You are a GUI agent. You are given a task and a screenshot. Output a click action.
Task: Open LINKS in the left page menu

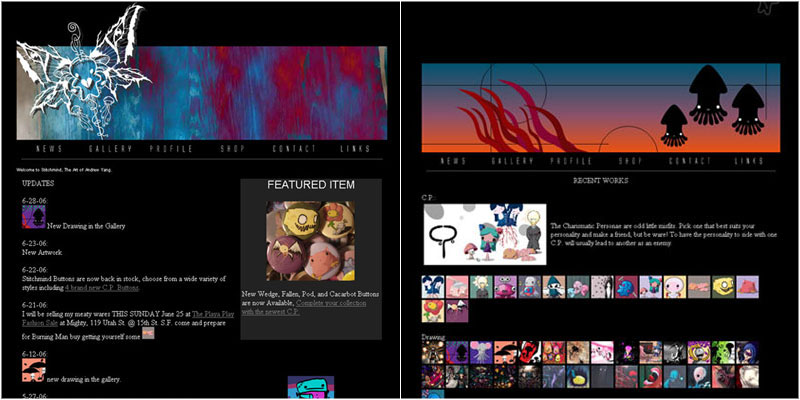pos(355,149)
